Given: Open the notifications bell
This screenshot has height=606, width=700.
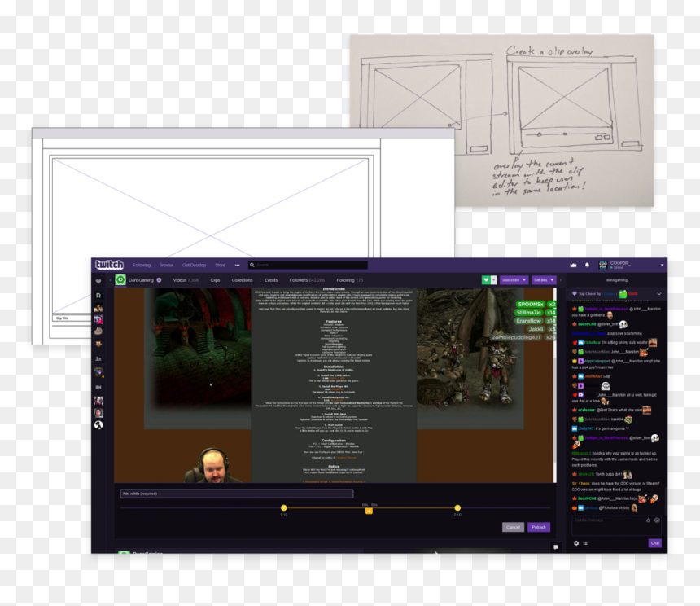Looking at the screenshot, I should (x=588, y=266).
